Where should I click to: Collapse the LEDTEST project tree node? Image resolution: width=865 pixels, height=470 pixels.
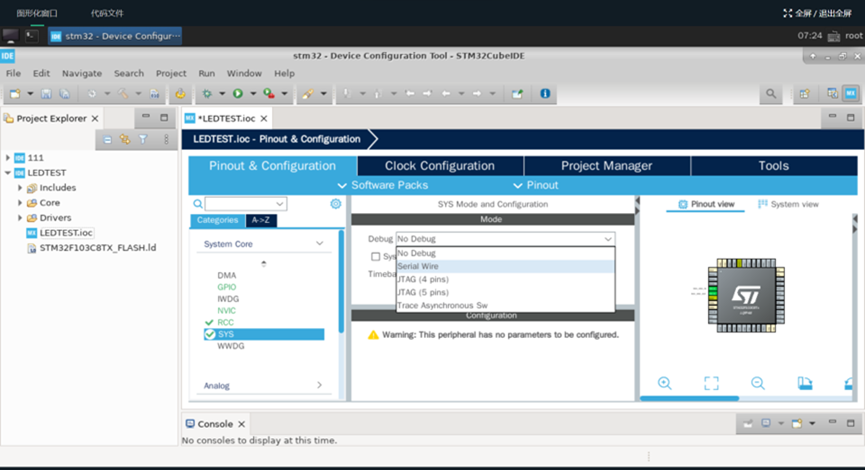tap(8, 173)
